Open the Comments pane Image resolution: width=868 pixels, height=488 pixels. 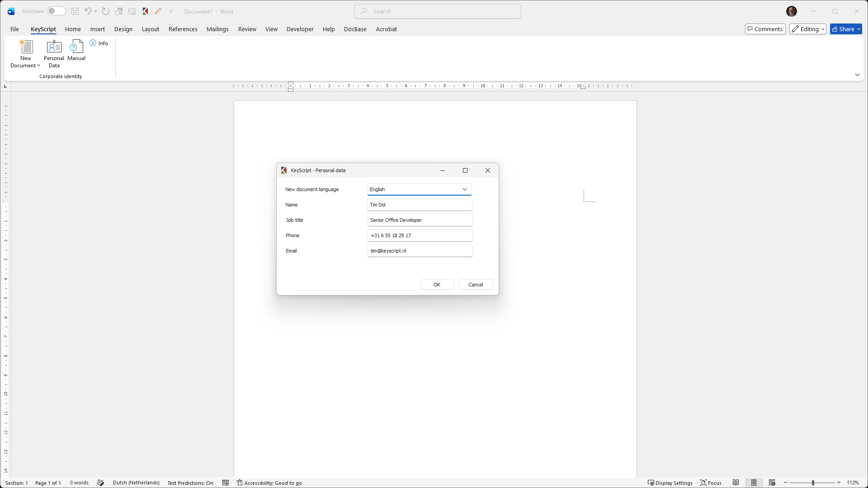click(x=765, y=29)
